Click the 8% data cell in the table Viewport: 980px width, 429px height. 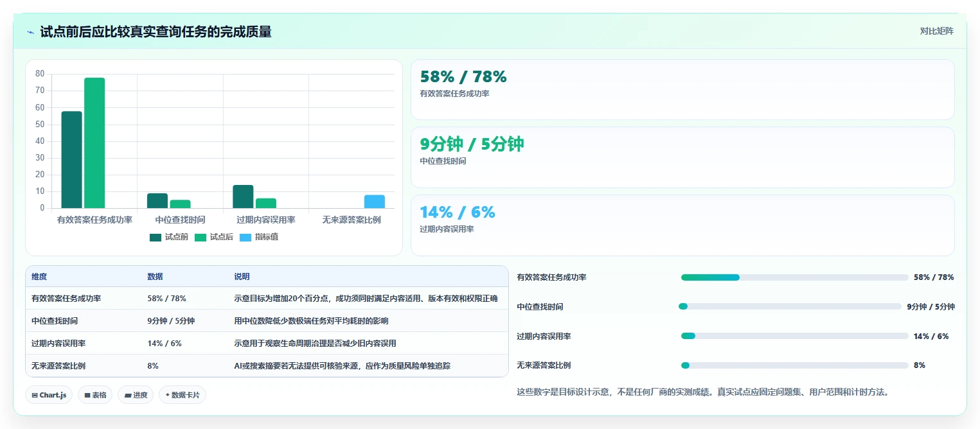point(153,366)
